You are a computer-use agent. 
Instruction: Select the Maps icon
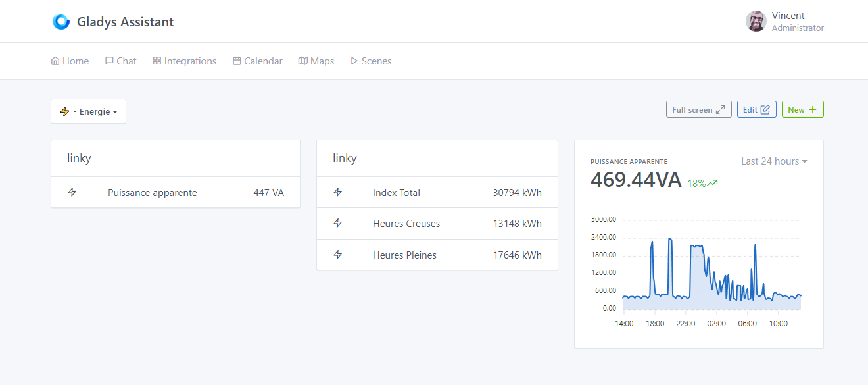(x=303, y=61)
